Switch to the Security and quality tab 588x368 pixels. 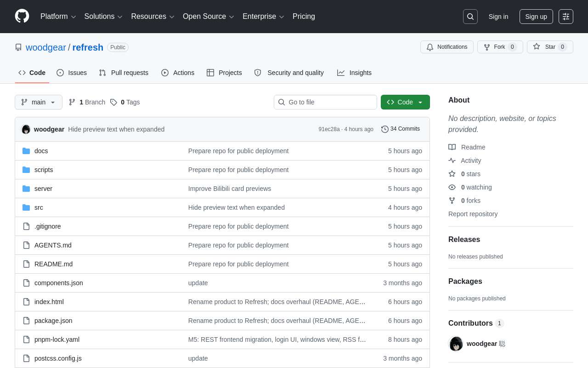pyautogui.click(x=289, y=73)
